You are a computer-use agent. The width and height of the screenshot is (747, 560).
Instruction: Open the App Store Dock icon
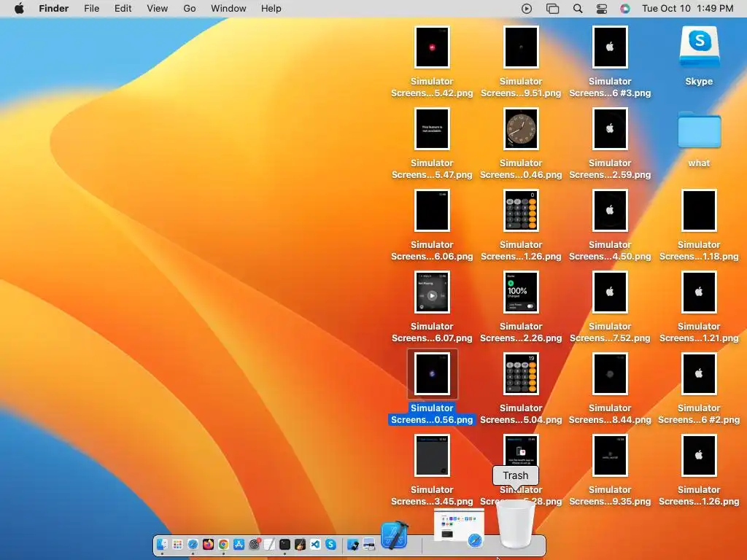click(x=239, y=544)
